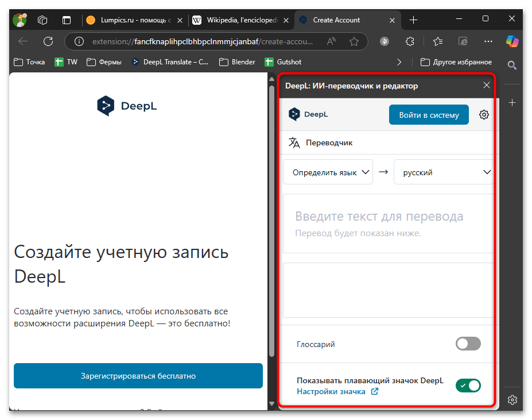Open browser Settings and more menu
This screenshot has height=420, width=532.
488,41
